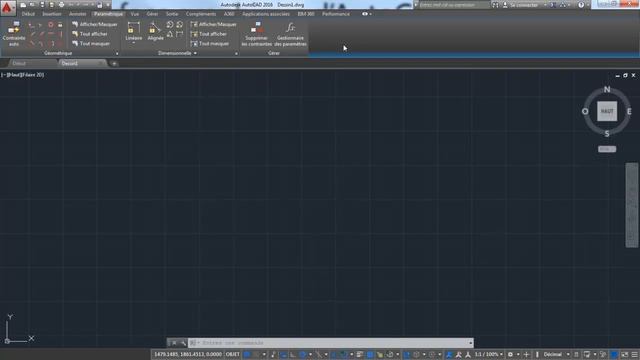Click the clean screen icon in status bar
This screenshot has width=640, height=360.
624,354
